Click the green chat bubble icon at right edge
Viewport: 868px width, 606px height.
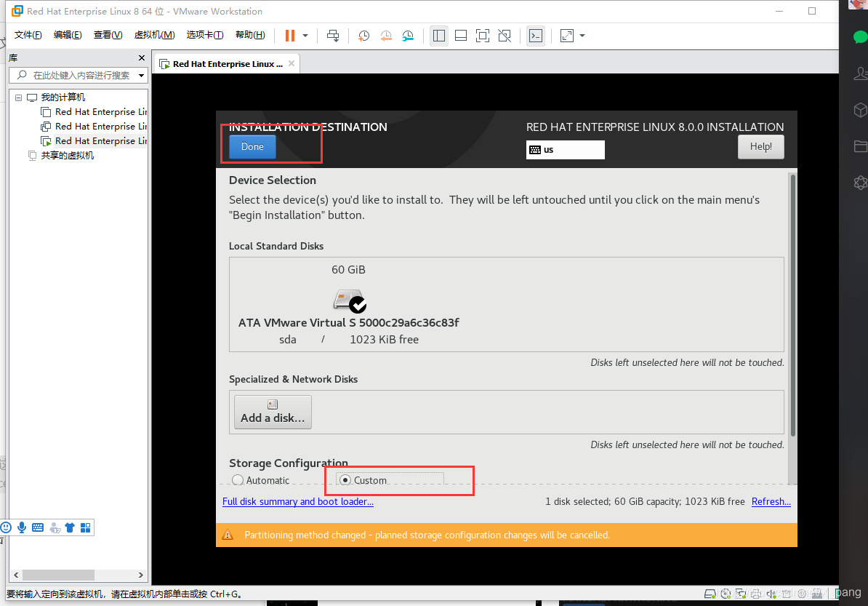pyautogui.click(x=860, y=37)
